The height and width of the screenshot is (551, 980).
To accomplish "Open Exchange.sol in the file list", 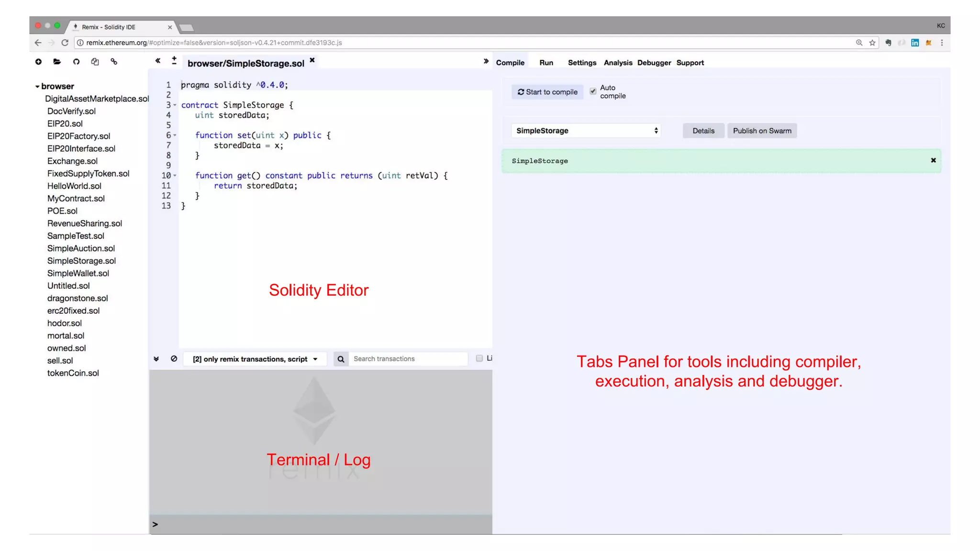I will coord(72,161).
